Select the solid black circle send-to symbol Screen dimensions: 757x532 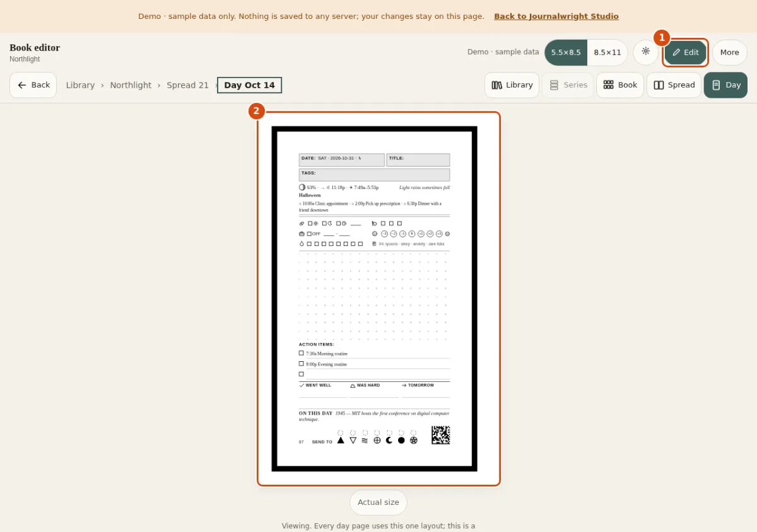(x=401, y=440)
